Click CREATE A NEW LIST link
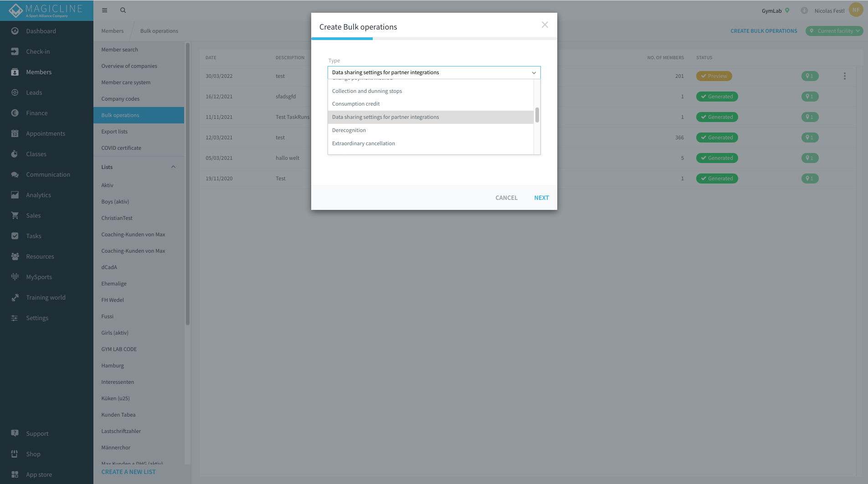Viewport: 868px width, 484px height. point(128,472)
